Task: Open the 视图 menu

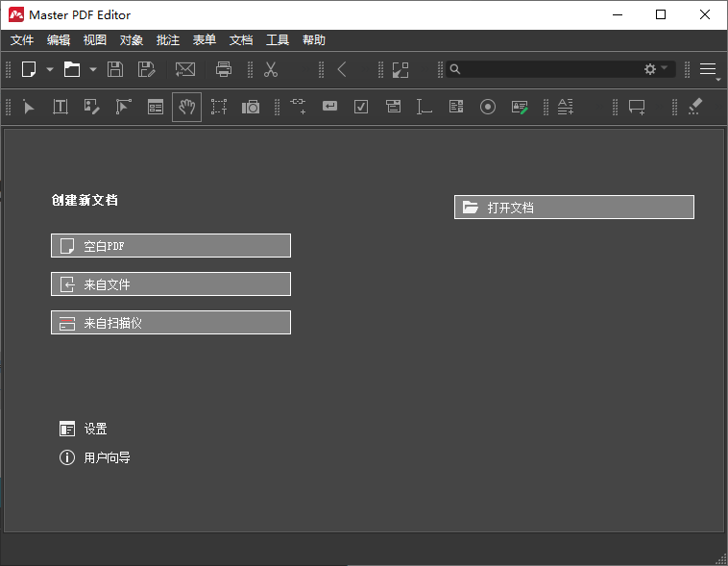Action: tap(95, 40)
